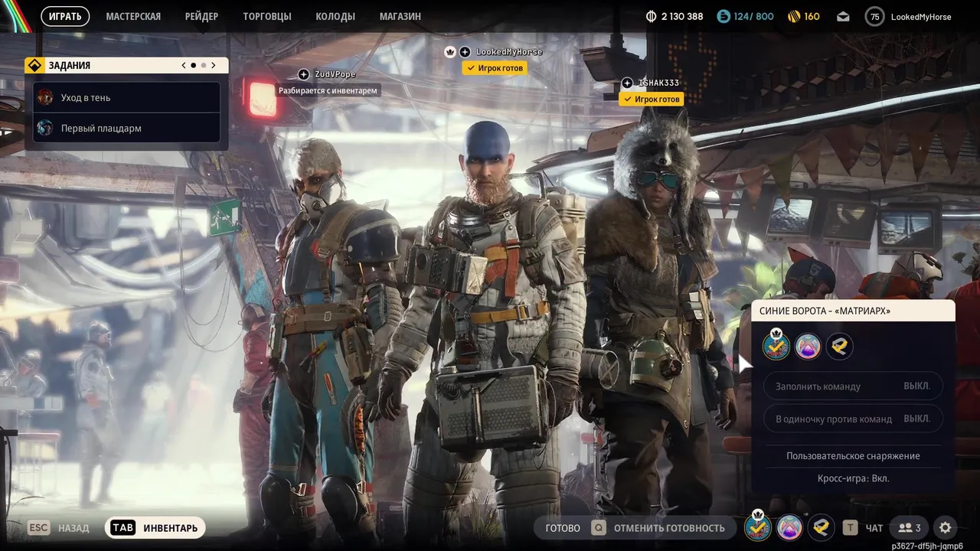Click the gold coins icon next to 160
The width and height of the screenshot is (980, 551).
793,16
